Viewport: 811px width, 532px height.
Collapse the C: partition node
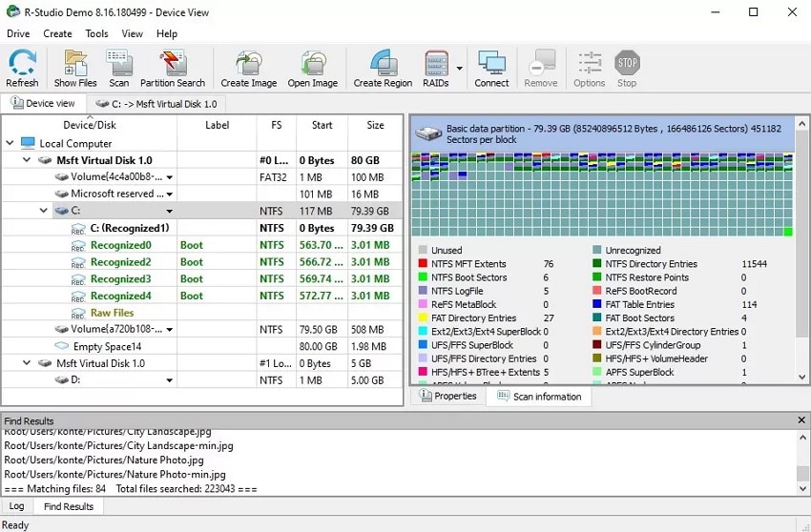coord(44,211)
